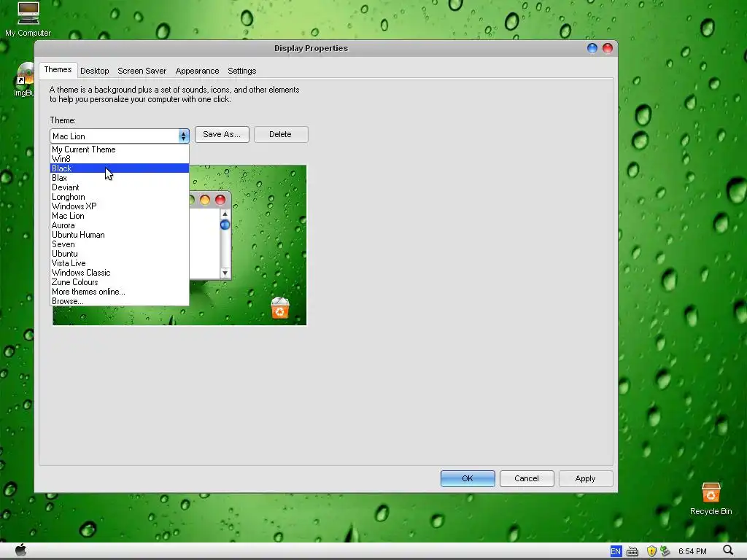747x560 pixels.
Task: Open the ImgBurn desktop shortcut
Action: 25,79
